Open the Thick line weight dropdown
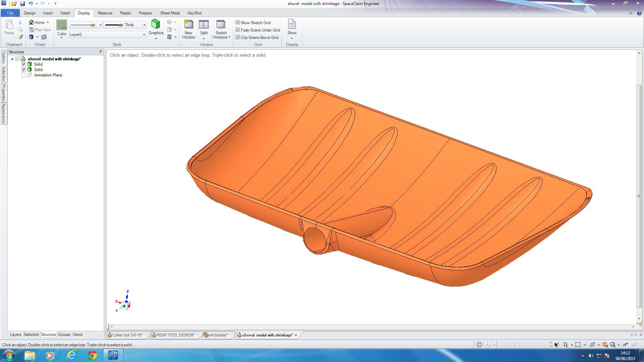Screen dimensions: 644x362 (144, 25)
